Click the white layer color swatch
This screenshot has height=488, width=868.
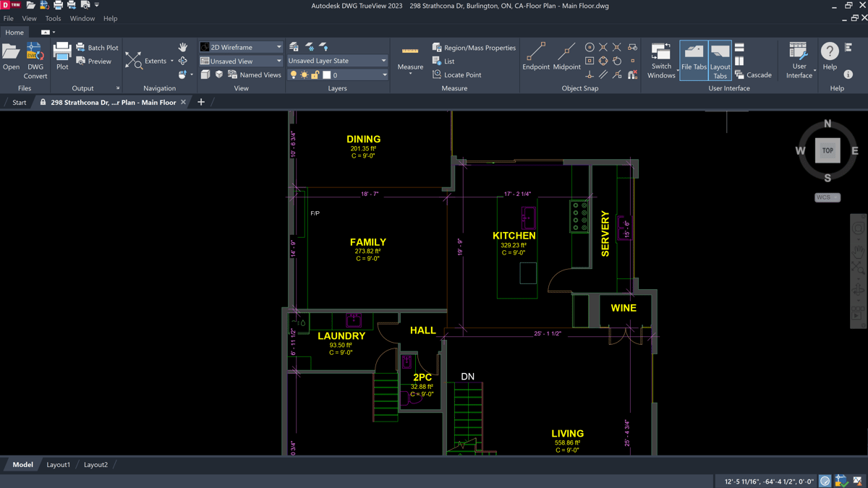click(x=327, y=75)
